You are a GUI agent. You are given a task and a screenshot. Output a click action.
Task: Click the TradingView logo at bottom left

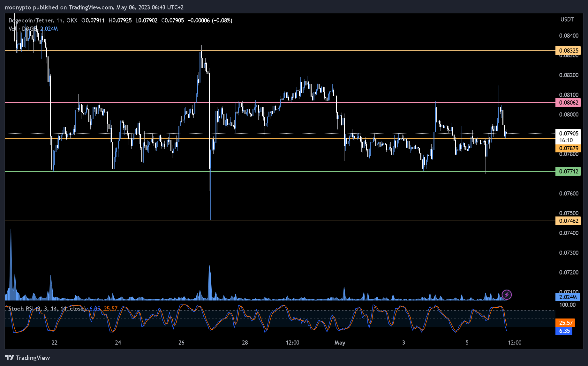click(27, 358)
